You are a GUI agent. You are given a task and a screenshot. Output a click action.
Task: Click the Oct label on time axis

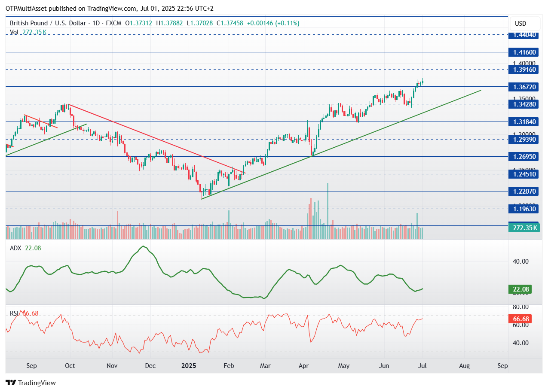tap(70, 366)
